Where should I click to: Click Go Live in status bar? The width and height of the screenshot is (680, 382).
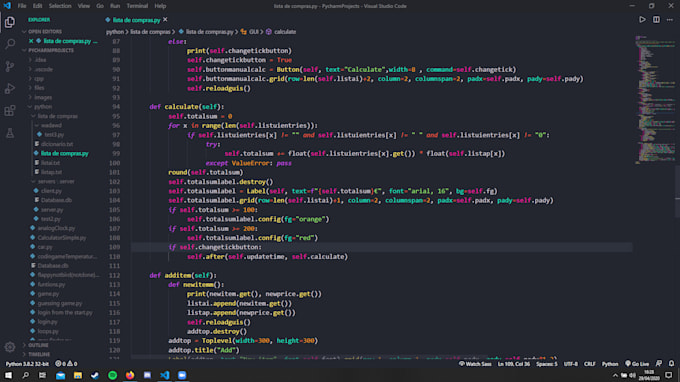637,364
